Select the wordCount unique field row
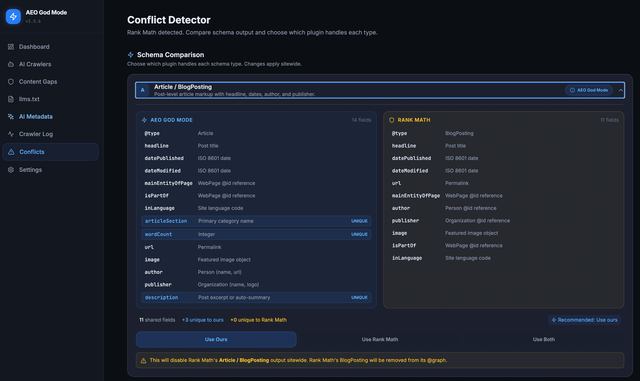This screenshot has height=381, width=640. [256, 234]
